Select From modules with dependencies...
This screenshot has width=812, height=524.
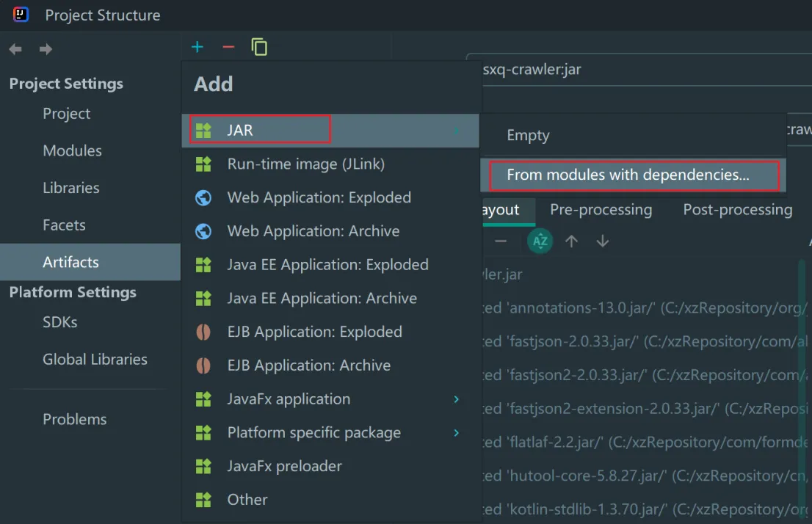tap(634, 175)
